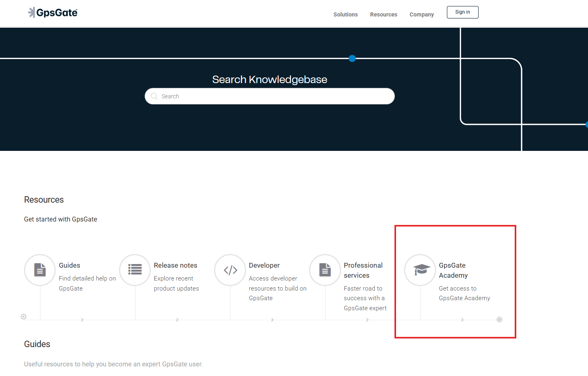Screen dimensions: 588x376
Task: Focus the Knowledgebase search field
Action: point(270,96)
